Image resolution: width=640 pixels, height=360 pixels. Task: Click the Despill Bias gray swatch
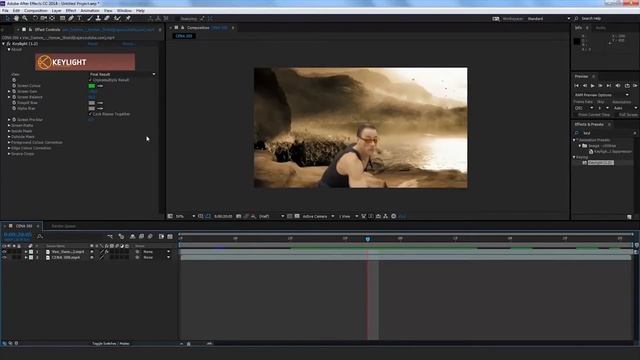pos(92,103)
